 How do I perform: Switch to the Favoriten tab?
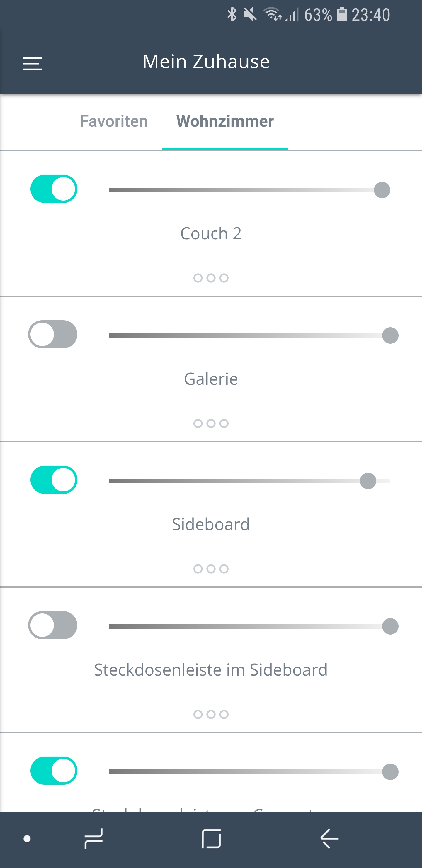pyautogui.click(x=114, y=121)
